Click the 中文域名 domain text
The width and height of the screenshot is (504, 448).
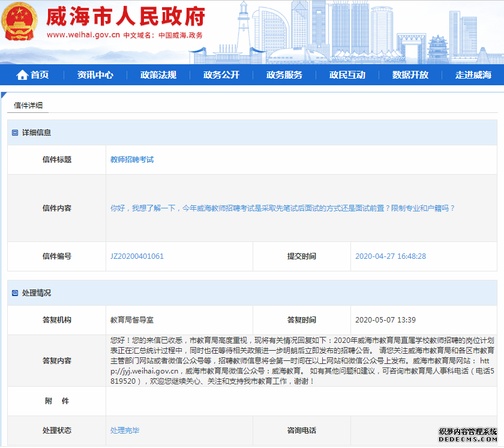point(163,35)
